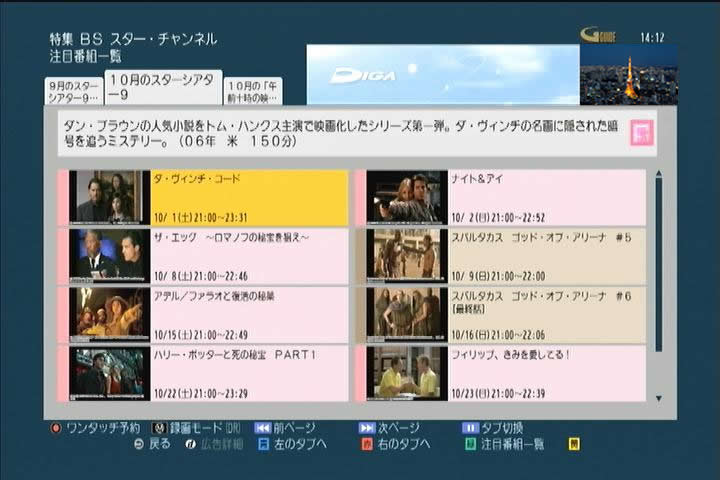Click the 戻る return icon
This screenshot has width=720, height=480.
(x=139, y=444)
